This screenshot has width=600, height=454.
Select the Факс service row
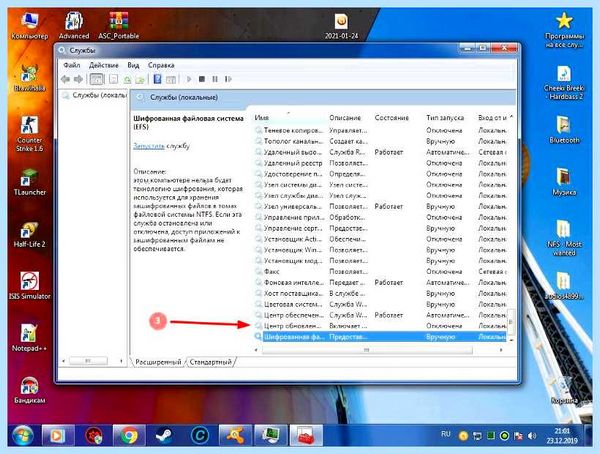pos(381,271)
